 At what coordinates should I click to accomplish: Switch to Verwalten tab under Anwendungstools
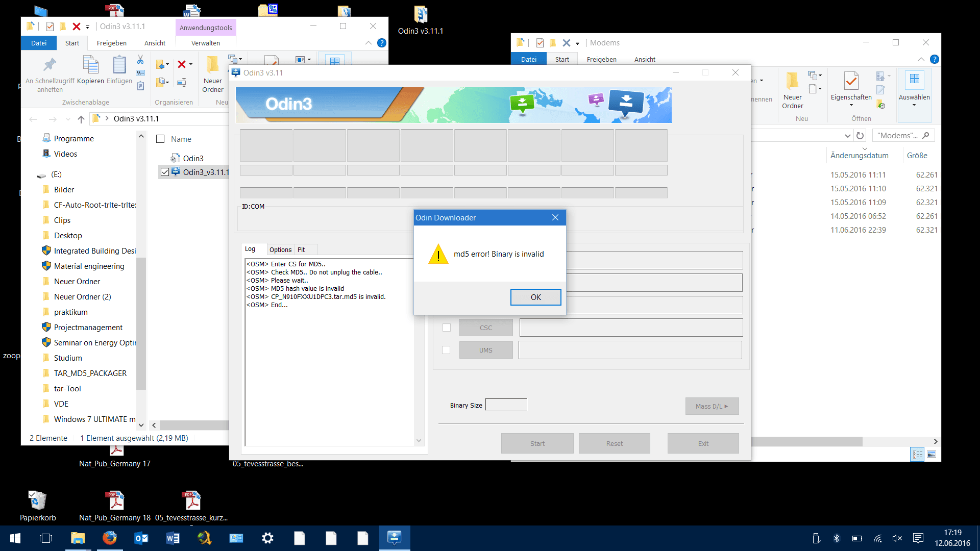(x=206, y=43)
